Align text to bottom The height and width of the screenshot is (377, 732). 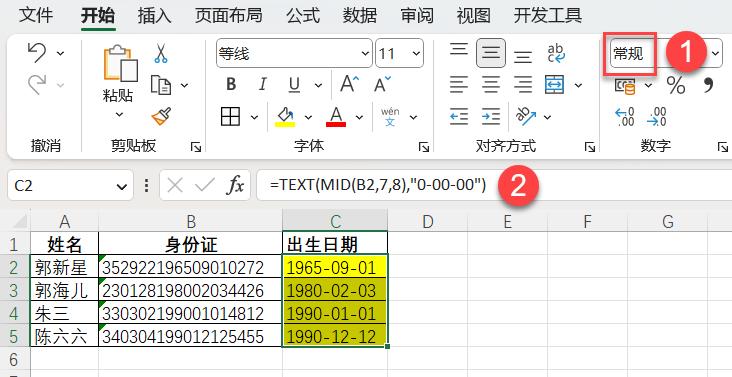pyautogui.click(x=523, y=57)
